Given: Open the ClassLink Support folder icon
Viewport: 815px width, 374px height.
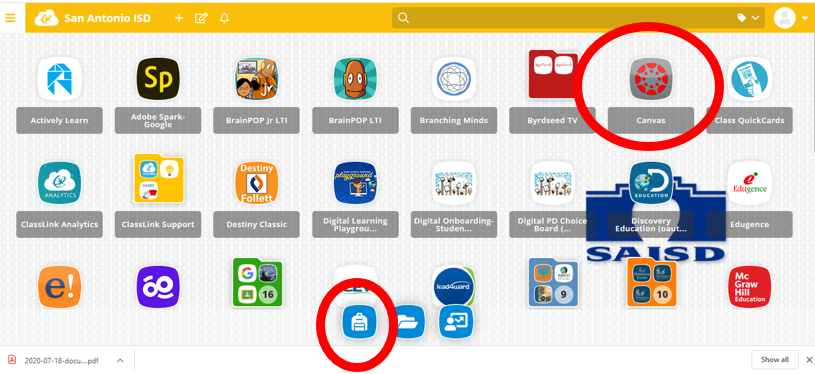Looking at the screenshot, I should 158,179.
